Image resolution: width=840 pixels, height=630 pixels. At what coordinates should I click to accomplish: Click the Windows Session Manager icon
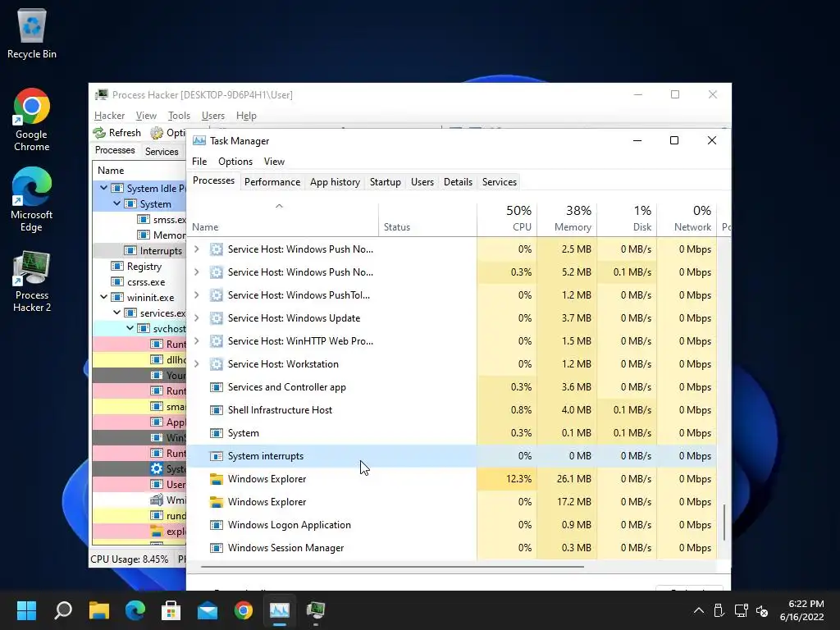[x=217, y=548]
